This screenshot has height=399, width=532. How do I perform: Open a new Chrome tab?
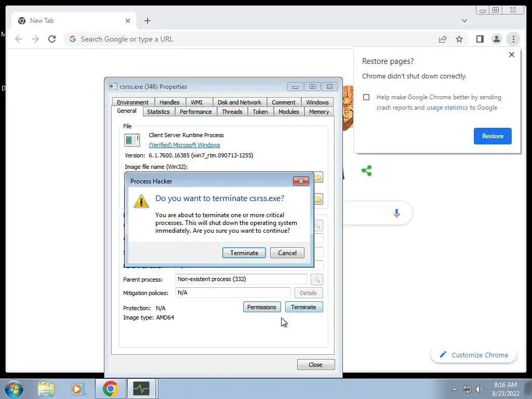pos(147,21)
